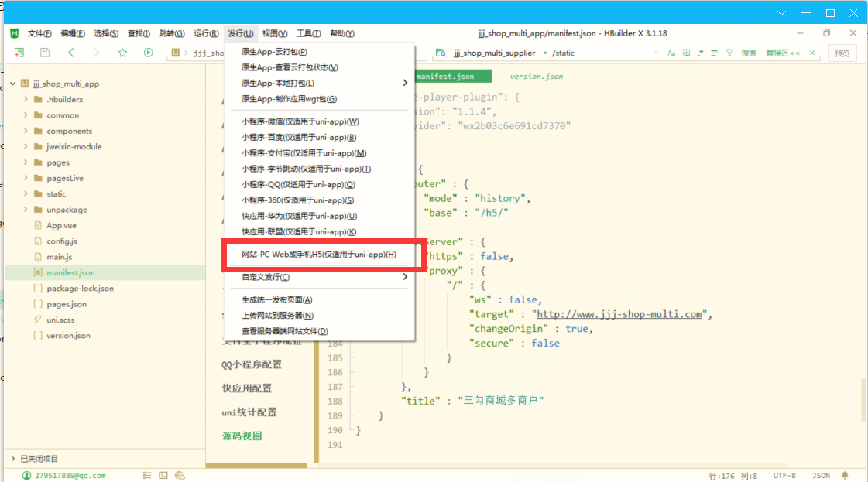The image size is (868, 482).
Task: Select uni统计配置 in manifest sidebar
Action: [249, 412]
